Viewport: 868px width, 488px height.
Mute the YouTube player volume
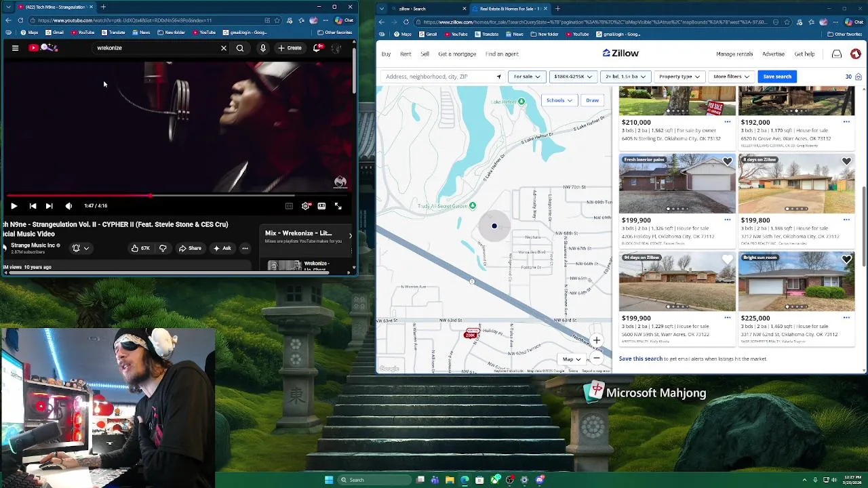pos(68,206)
